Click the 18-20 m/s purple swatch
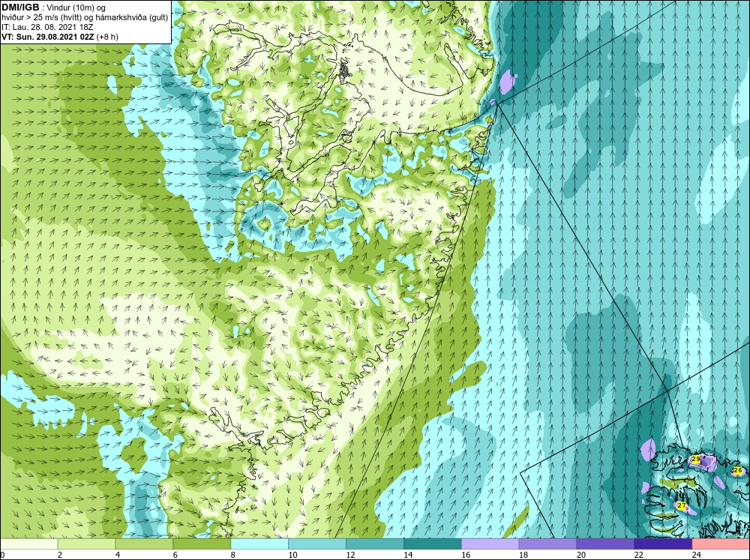 547,544
